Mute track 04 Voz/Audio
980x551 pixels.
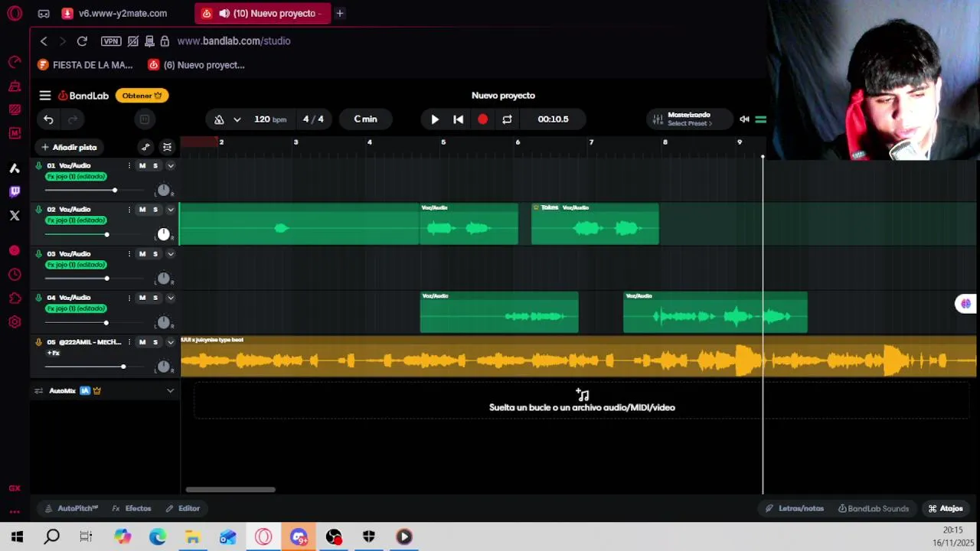[x=142, y=298]
